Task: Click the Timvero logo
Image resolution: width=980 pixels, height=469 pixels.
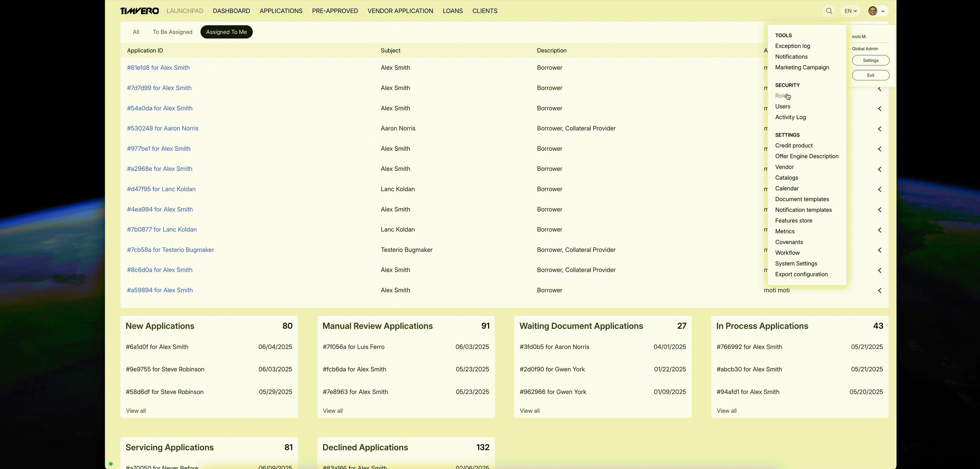Action: pos(140,11)
